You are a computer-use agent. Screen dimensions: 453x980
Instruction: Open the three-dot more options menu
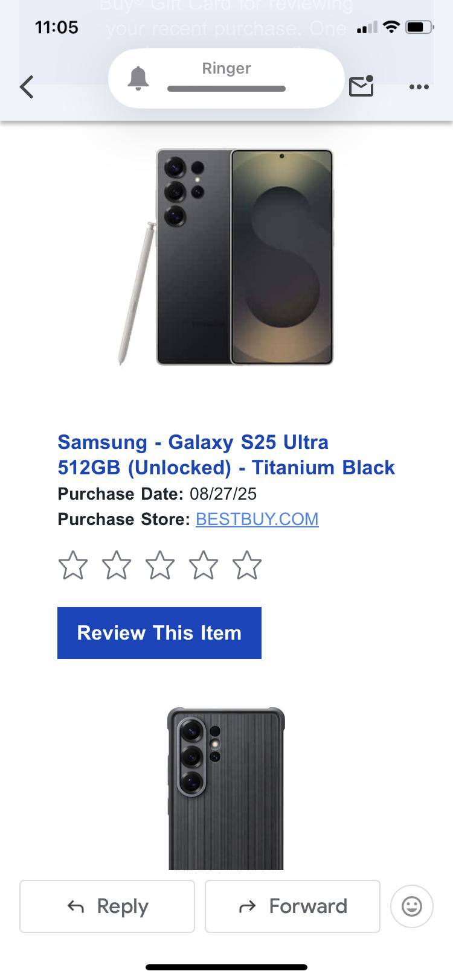pyautogui.click(x=419, y=87)
